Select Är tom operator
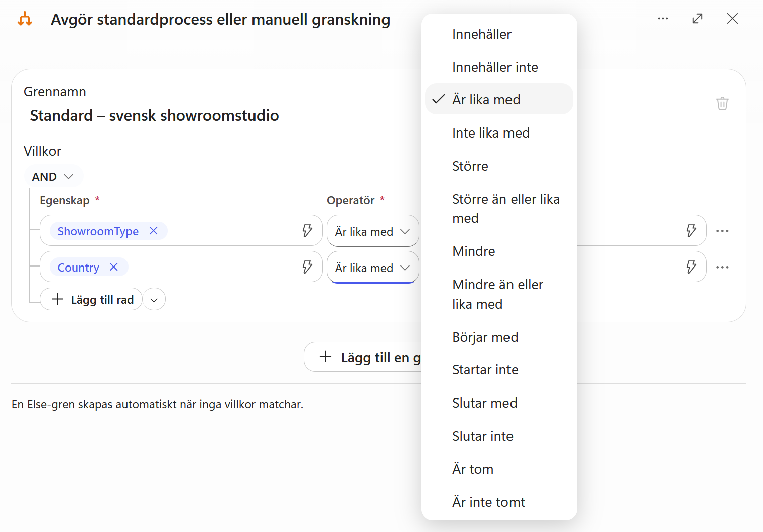Viewport: 763px width, 532px height. 499,469
